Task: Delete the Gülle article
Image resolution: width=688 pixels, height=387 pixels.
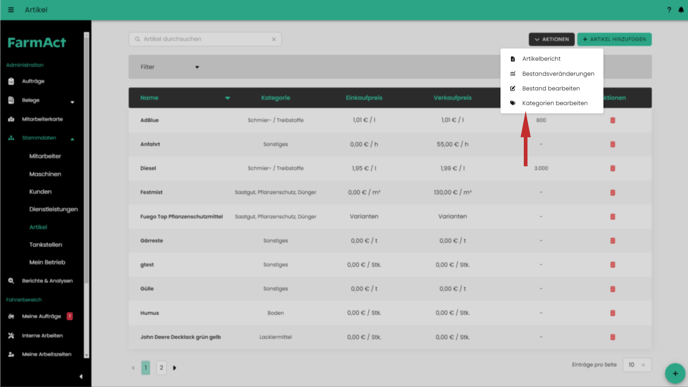Action: (613, 289)
